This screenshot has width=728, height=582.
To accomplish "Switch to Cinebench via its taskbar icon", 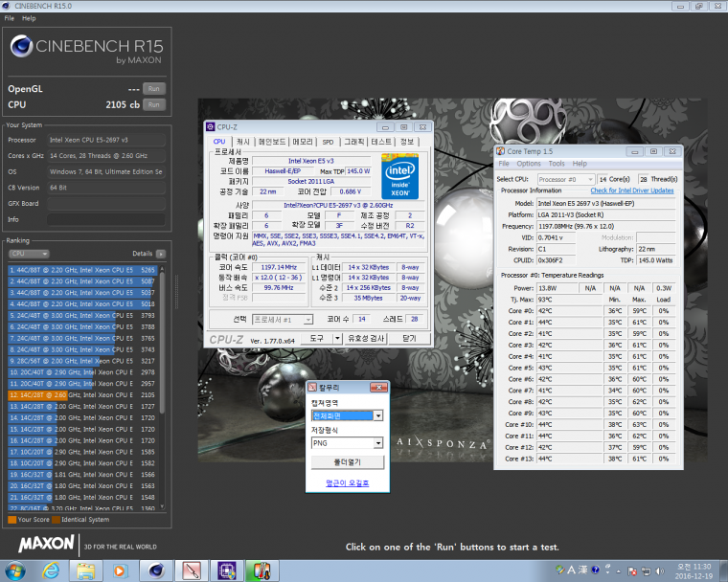I will (x=155, y=571).
